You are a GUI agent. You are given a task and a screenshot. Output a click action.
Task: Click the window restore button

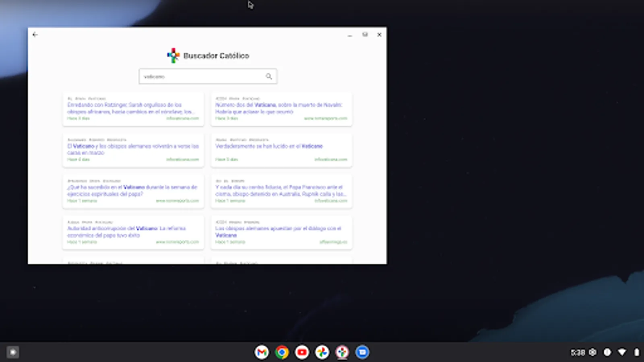click(365, 35)
